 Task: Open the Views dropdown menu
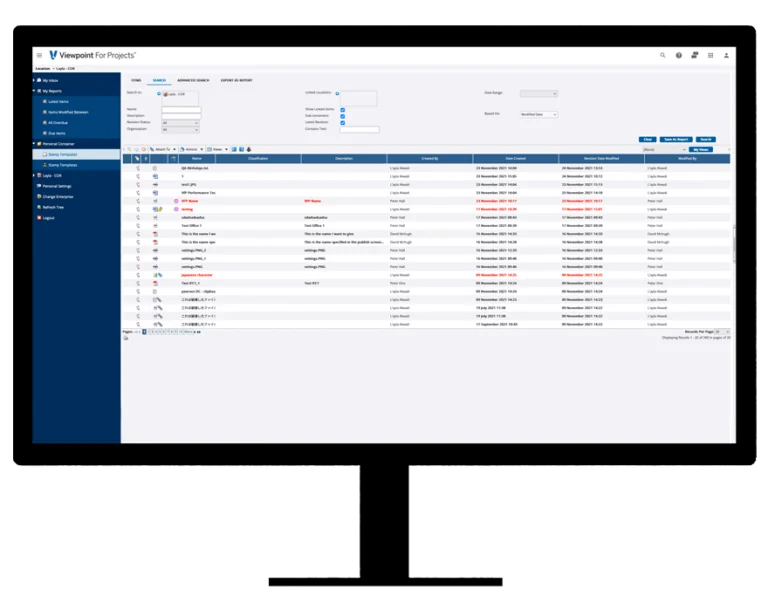[217, 149]
